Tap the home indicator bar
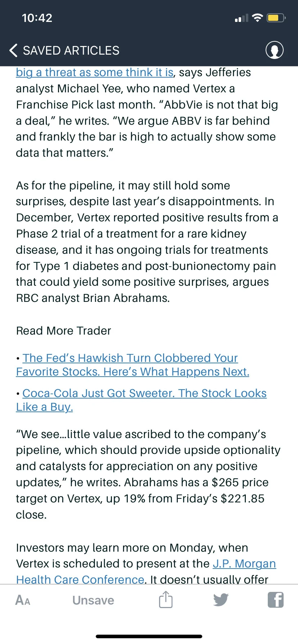This screenshot has width=298, height=644. tap(149, 636)
